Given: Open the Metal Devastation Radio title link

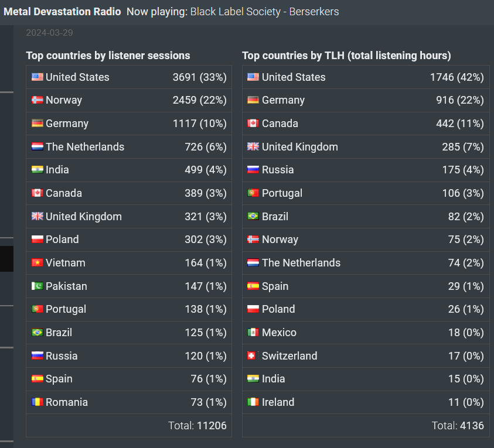Looking at the screenshot, I should [62, 12].
